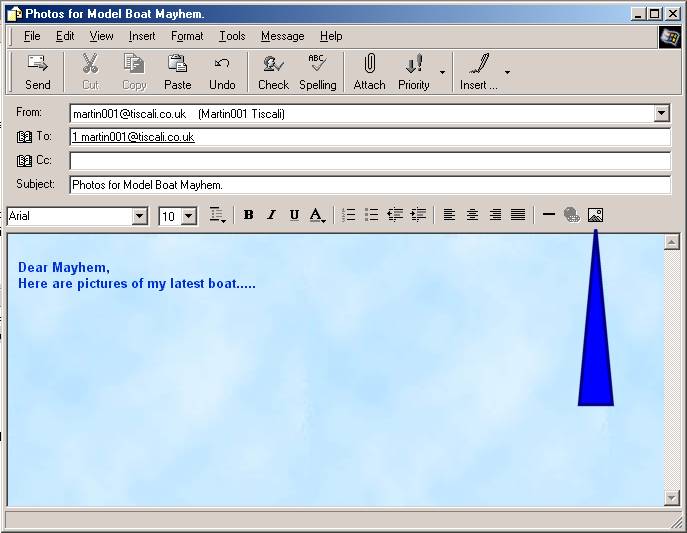The width and height of the screenshot is (687, 533).
Task: Click the Undo button
Action: [222, 72]
